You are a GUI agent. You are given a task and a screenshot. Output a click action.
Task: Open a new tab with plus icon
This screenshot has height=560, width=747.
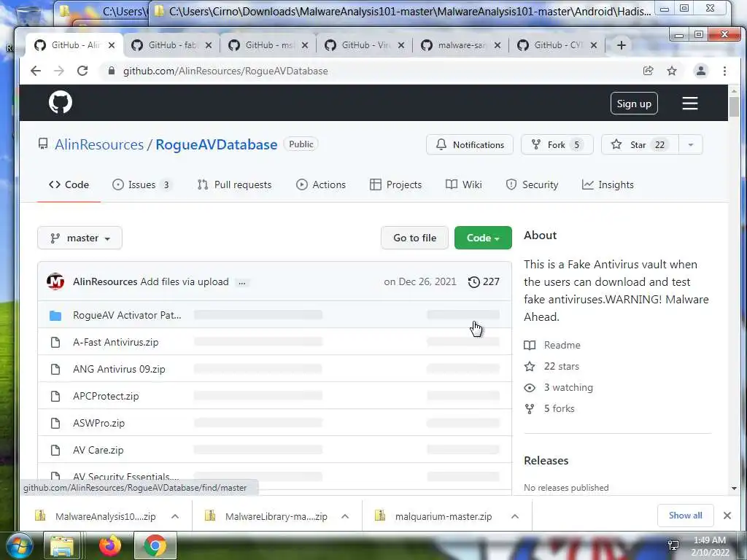coord(622,45)
